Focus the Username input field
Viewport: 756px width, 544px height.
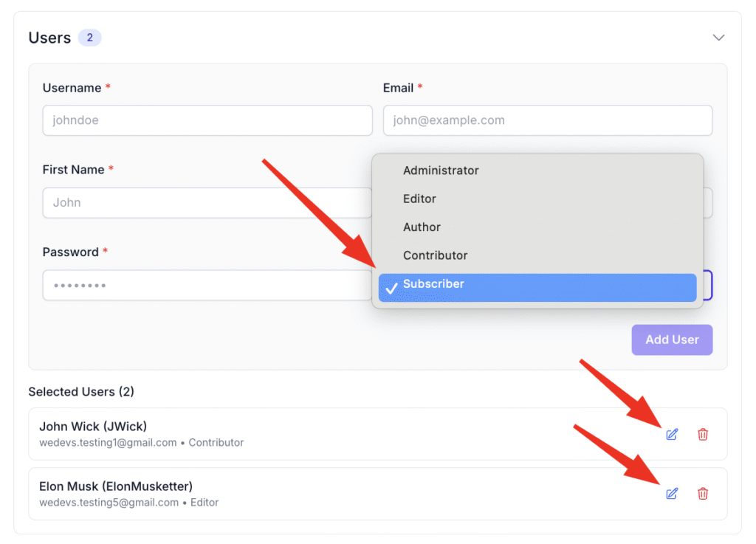(207, 120)
